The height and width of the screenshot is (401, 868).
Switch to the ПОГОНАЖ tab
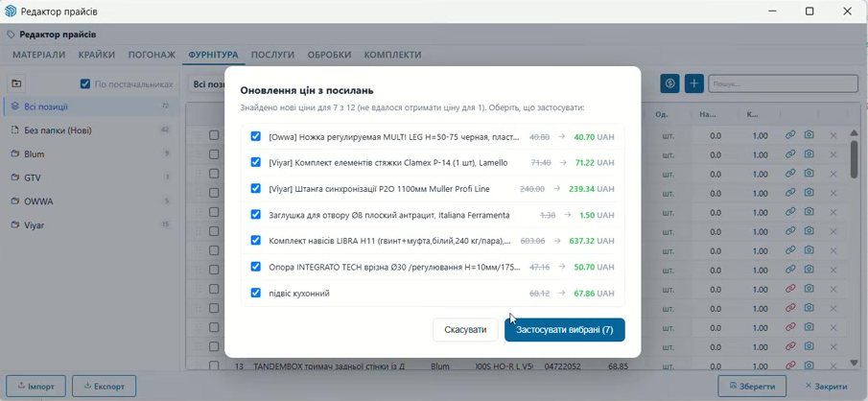(152, 55)
